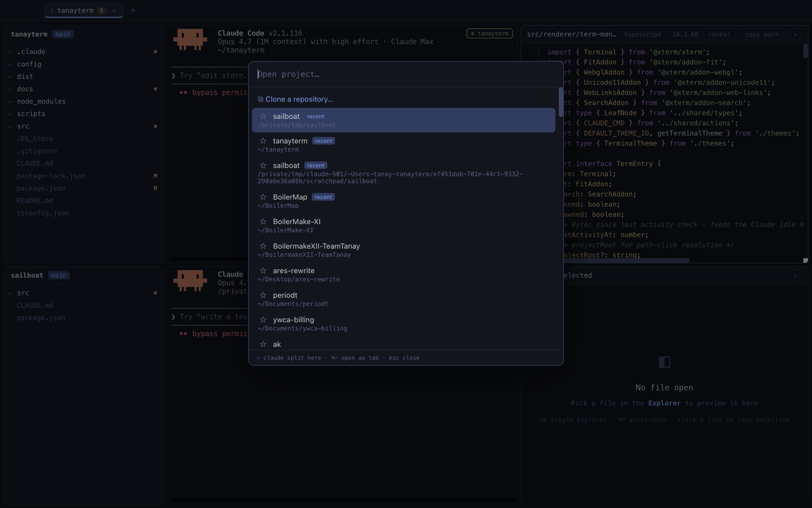Select the BoilerMap project entry
The height and width of the screenshot is (508, 812).
point(403,201)
